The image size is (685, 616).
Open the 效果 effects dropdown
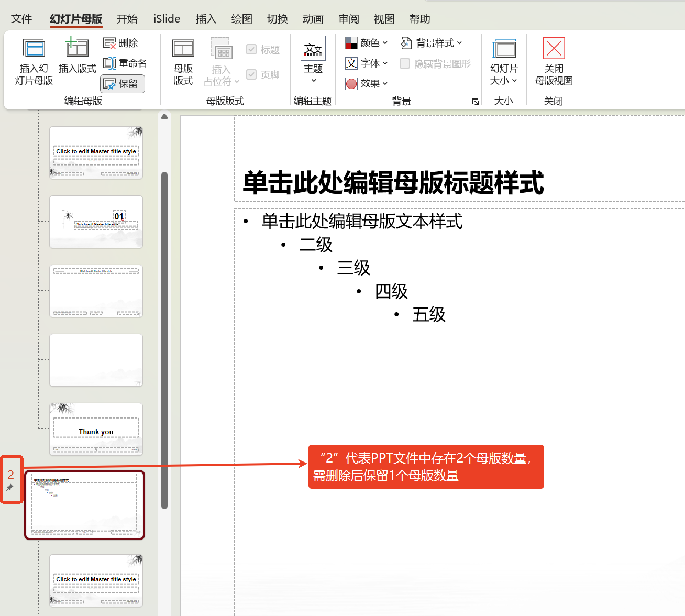coord(367,83)
